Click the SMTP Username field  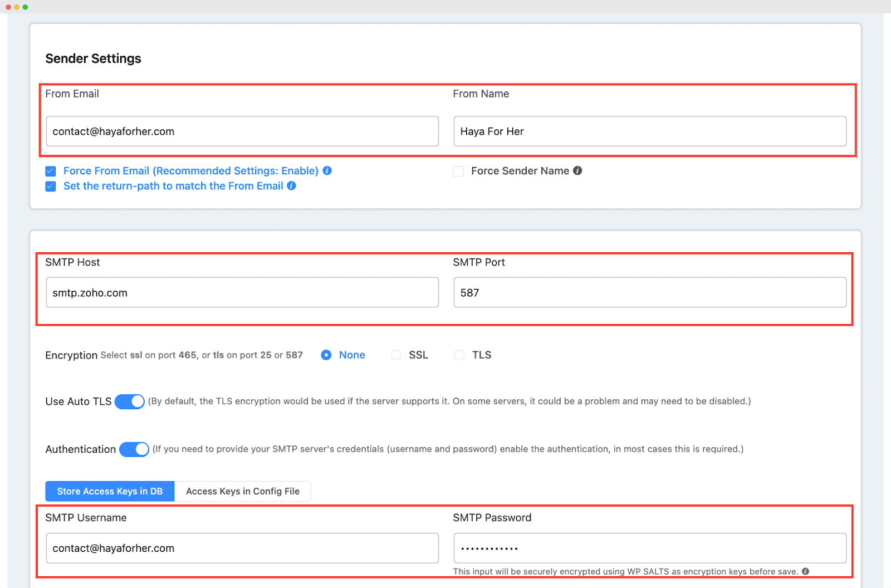click(x=242, y=548)
